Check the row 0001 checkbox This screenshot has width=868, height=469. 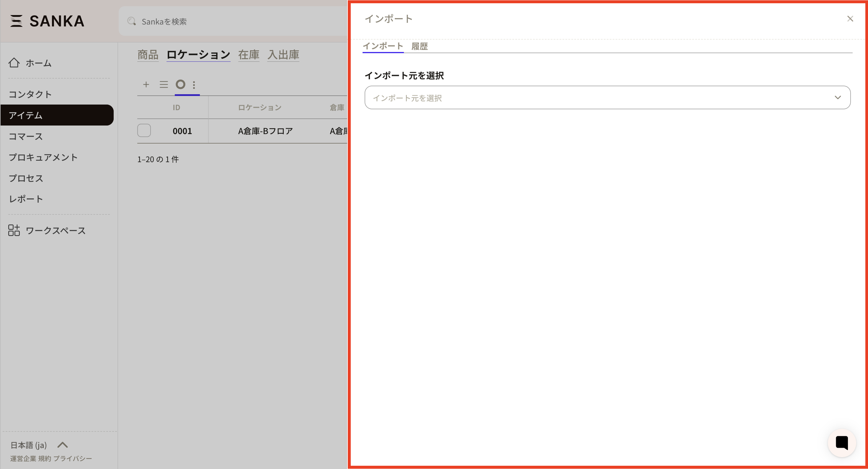(144, 131)
